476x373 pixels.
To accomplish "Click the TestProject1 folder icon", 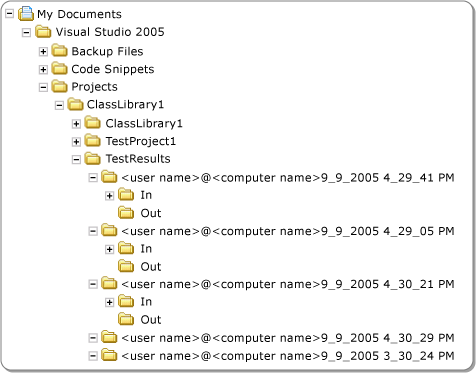I will pos(92,141).
